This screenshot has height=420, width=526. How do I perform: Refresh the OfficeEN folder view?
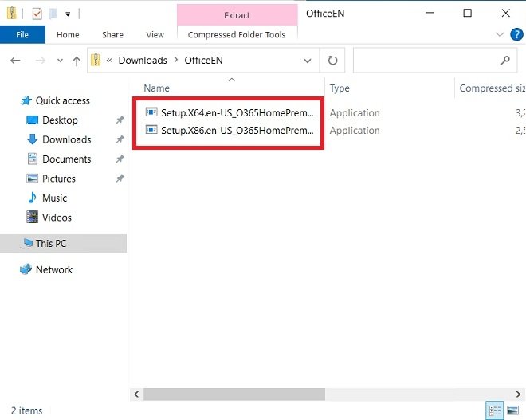point(332,61)
